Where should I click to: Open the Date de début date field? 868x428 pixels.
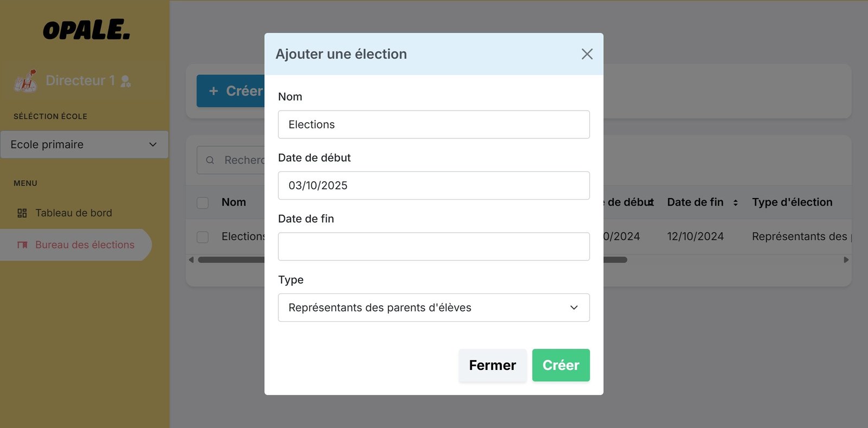point(434,186)
